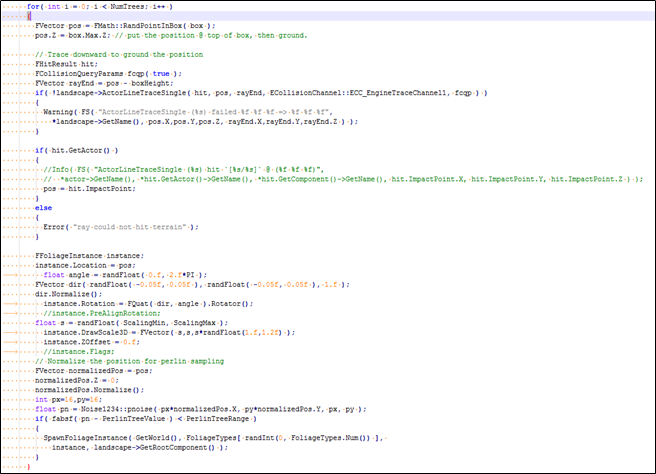The width and height of the screenshot is (656, 474).
Task: Click 'if( fabsf( pn - PerlinTreeValue ) < PerlinTreeRange )'
Action: [146, 420]
